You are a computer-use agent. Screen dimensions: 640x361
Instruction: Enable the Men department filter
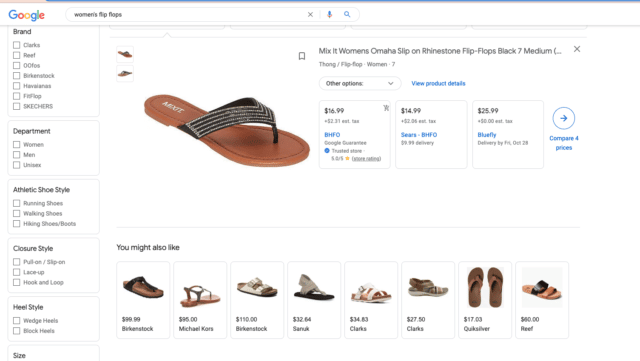click(16, 155)
